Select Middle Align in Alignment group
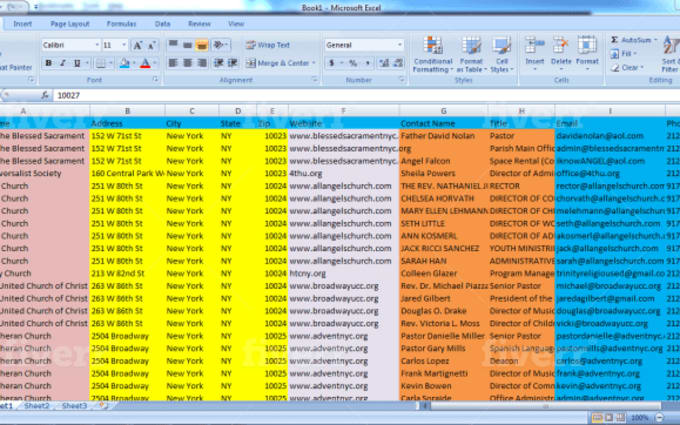This screenshot has width=680, height=425. [187, 44]
